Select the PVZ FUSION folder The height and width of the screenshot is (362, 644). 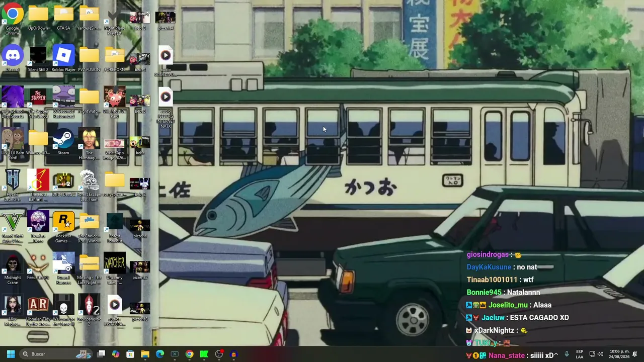click(89, 59)
